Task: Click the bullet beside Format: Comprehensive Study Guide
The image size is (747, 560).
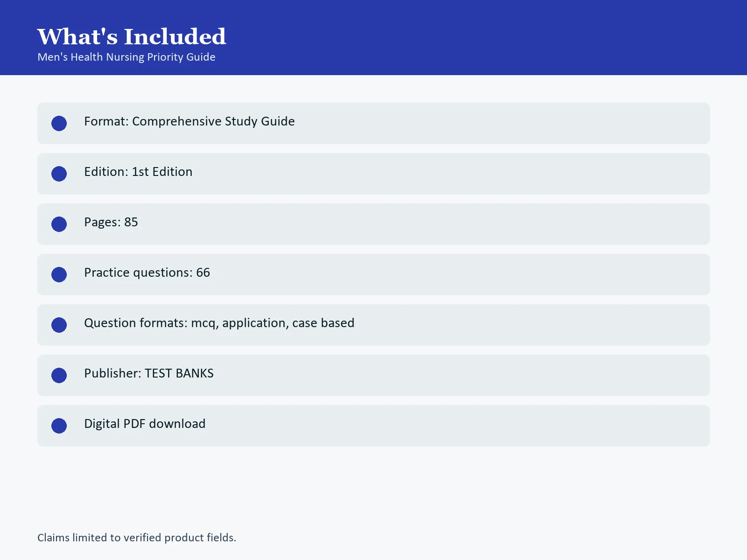Action: tap(59, 123)
